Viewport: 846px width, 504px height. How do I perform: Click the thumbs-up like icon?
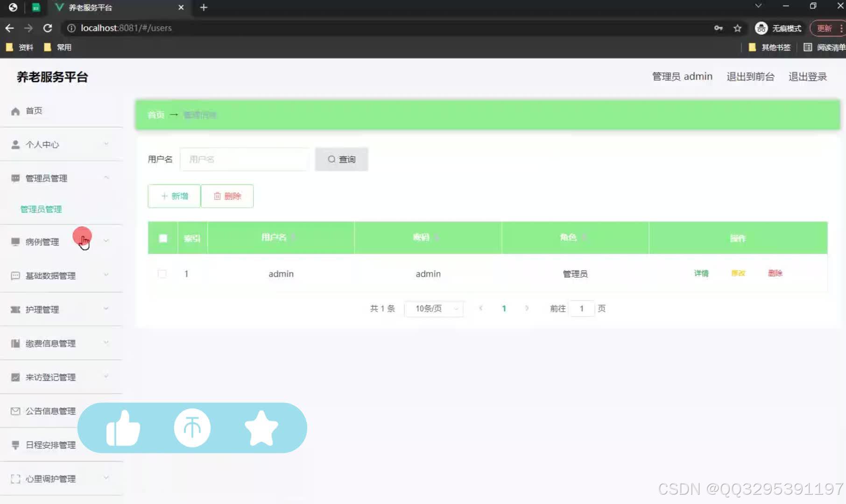pos(123,428)
